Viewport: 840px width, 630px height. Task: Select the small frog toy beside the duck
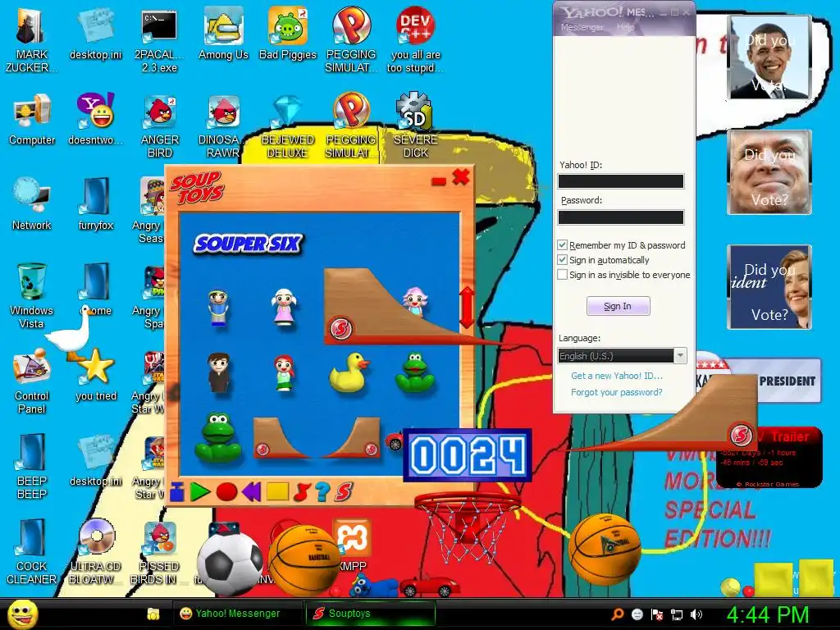coord(414,373)
